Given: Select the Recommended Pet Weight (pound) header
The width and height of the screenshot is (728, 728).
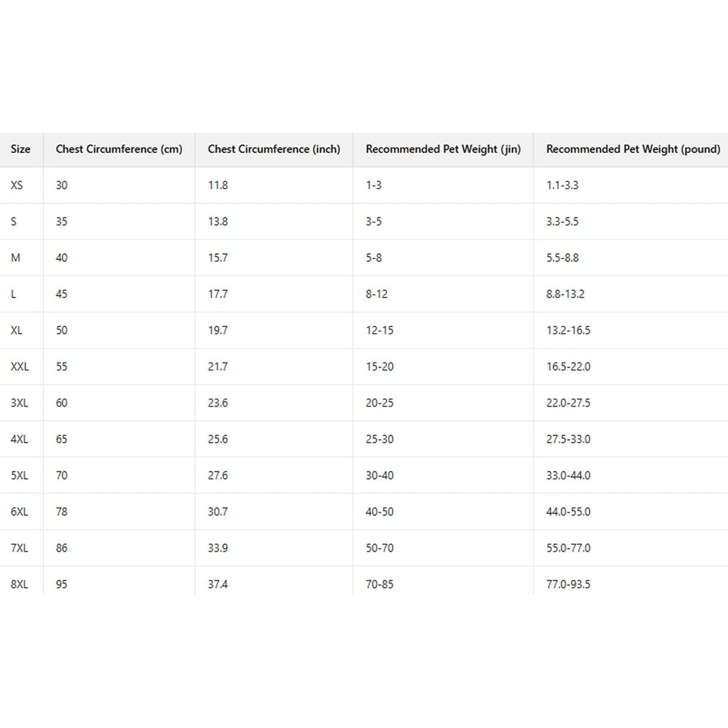Looking at the screenshot, I should (633, 149).
